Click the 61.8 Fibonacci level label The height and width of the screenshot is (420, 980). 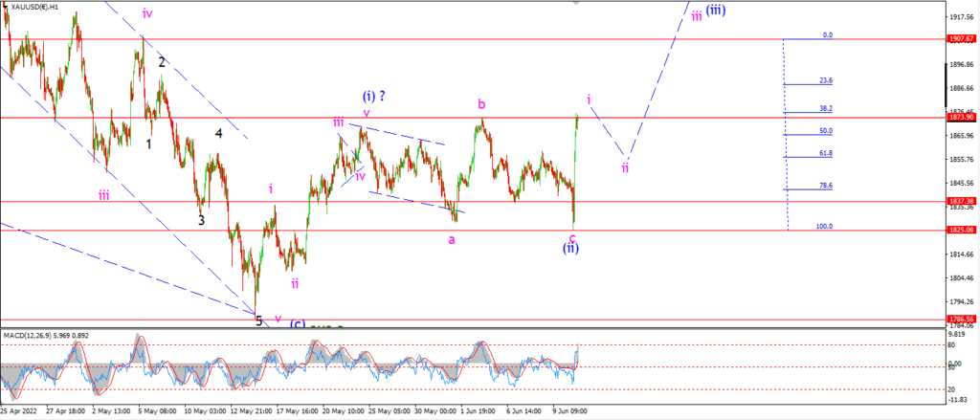(826, 152)
